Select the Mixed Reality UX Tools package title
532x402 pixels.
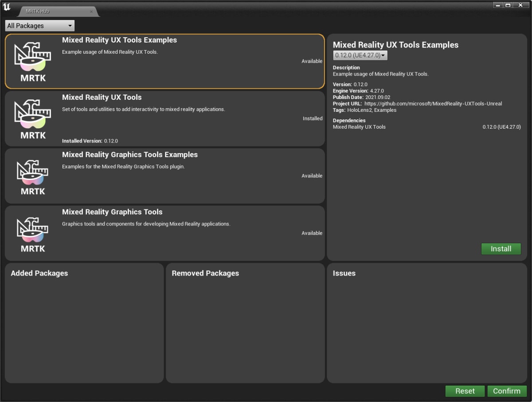102,97
